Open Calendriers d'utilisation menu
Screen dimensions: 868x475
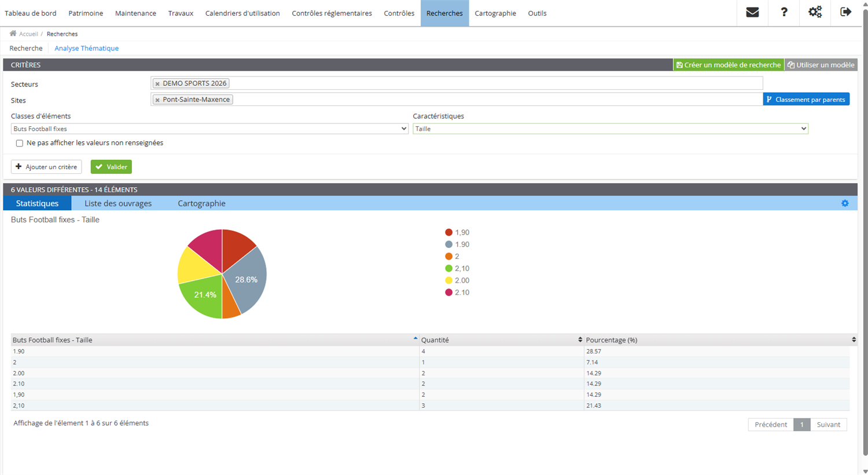tap(242, 13)
